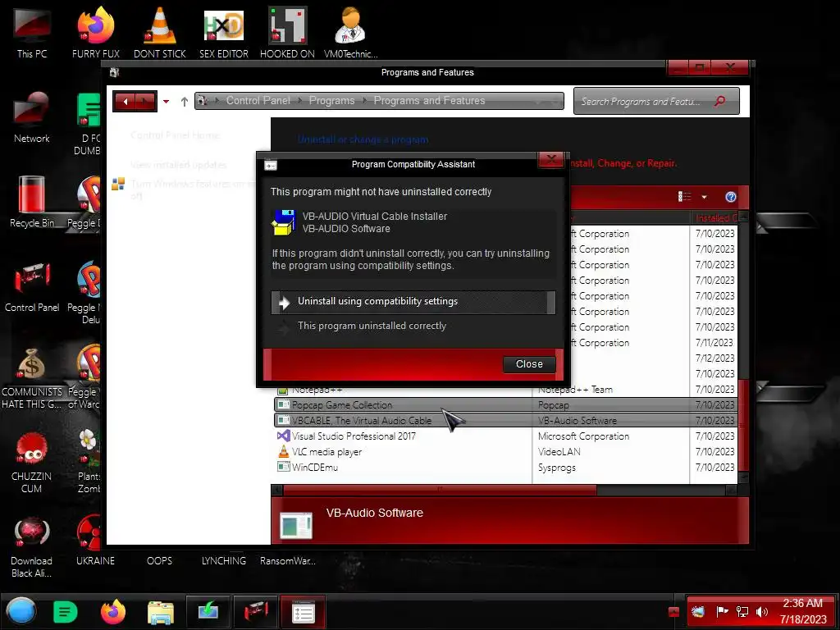Viewport: 840px width, 630px height.
Task: Launch Firefox from the taskbar
Action: click(113, 612)
